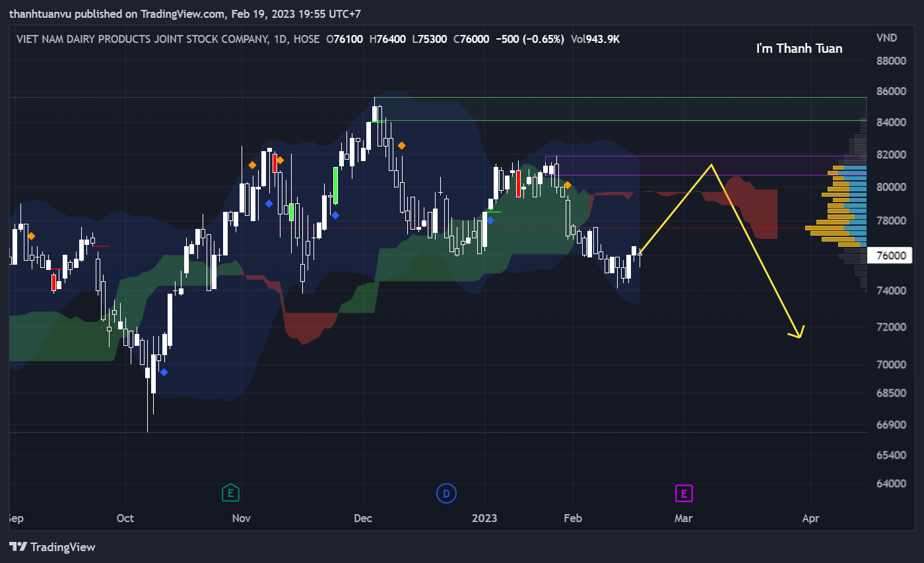Click the Oct label on time axis
The width and height of the screenshot is (924, 563).
125,518
